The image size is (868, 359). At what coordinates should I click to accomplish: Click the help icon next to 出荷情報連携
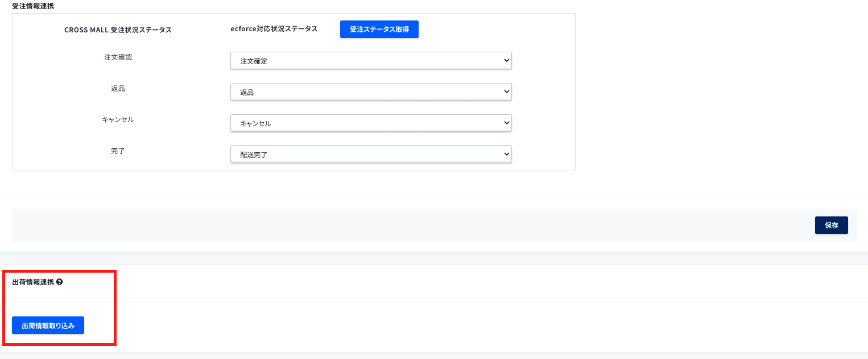tap(59, 282)
